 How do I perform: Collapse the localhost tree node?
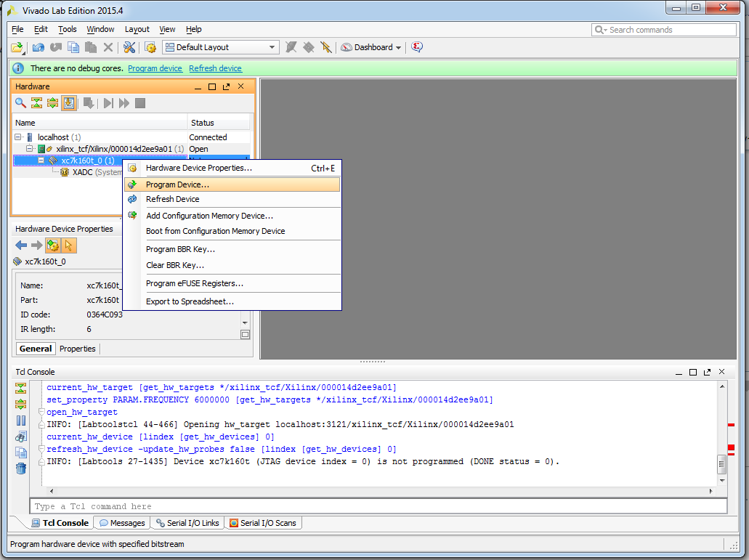pos(18,137)
